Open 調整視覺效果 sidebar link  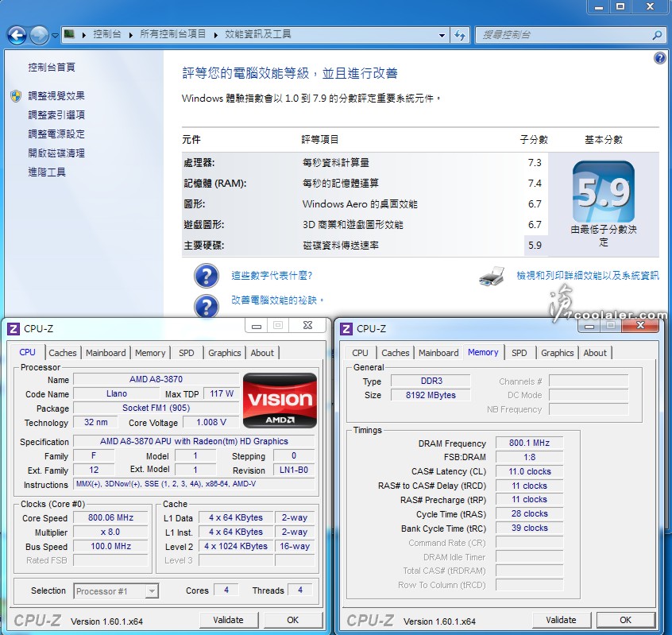56,95
